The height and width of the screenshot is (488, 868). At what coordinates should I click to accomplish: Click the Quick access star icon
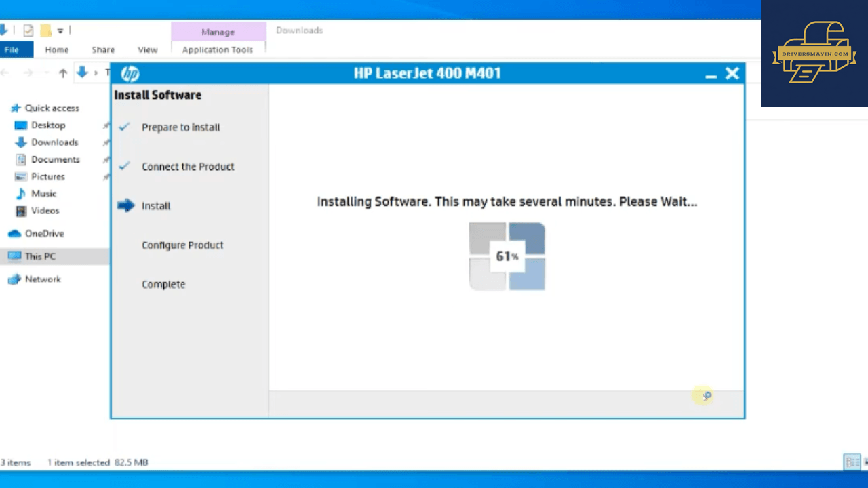coord(16,108)
